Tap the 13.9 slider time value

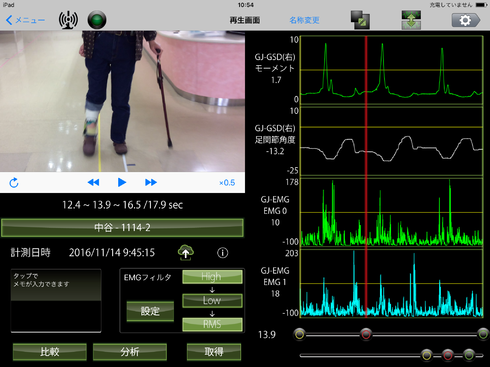tap(267, 334)
